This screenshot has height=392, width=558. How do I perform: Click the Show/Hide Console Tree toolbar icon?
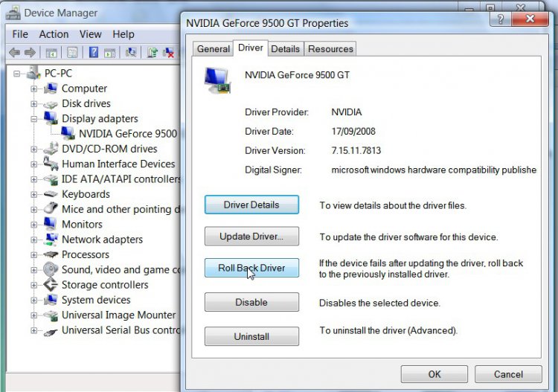click(x=51, y=53)
